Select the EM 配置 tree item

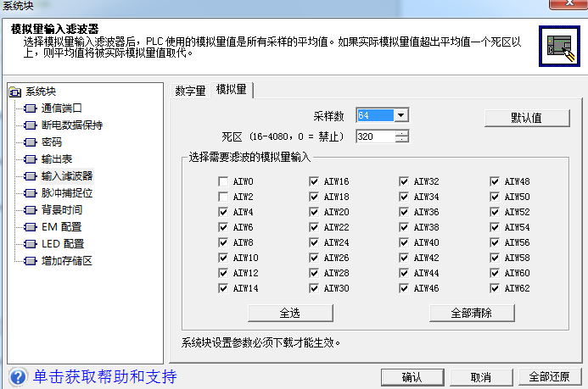[61, 227]
